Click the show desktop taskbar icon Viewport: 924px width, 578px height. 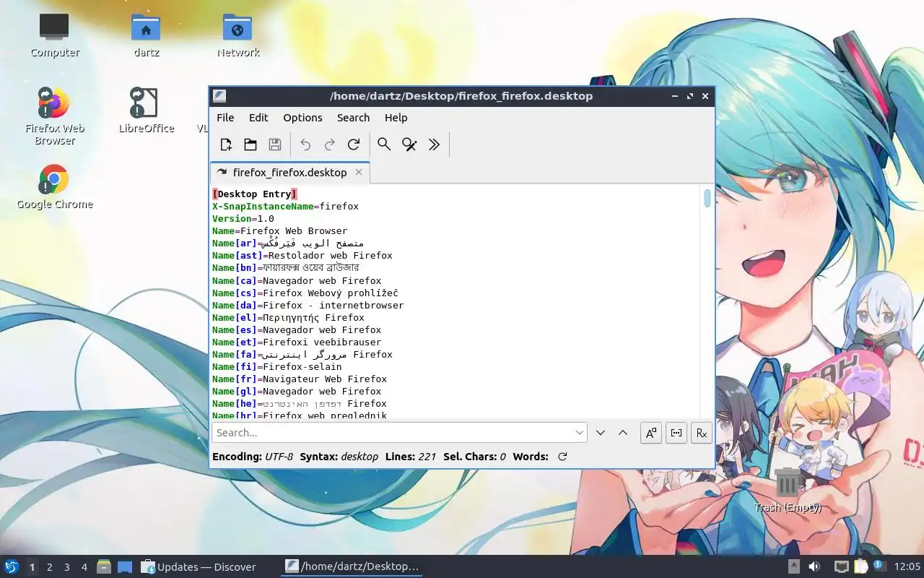(125, 567)
